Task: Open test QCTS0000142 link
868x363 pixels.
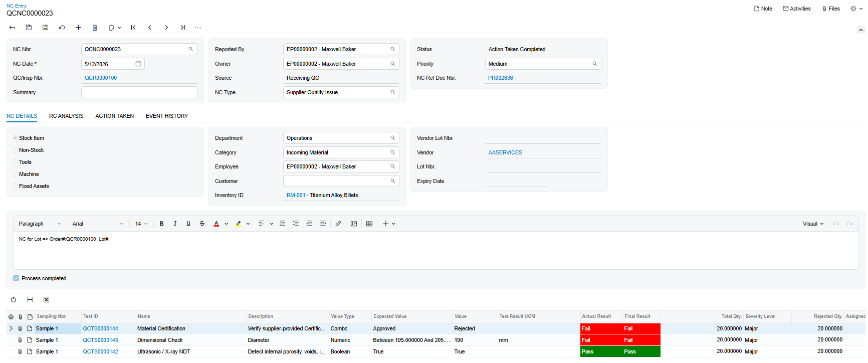Action: 100,351
